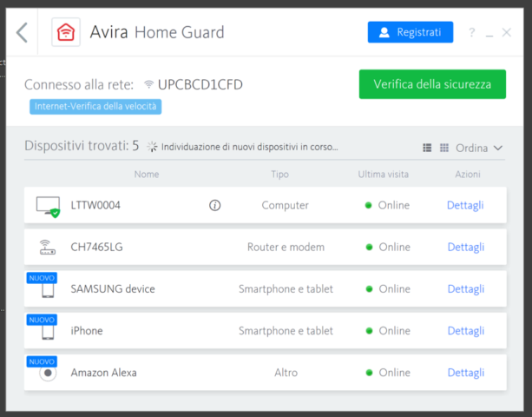Click Router e modem type cell

point(286,247)
